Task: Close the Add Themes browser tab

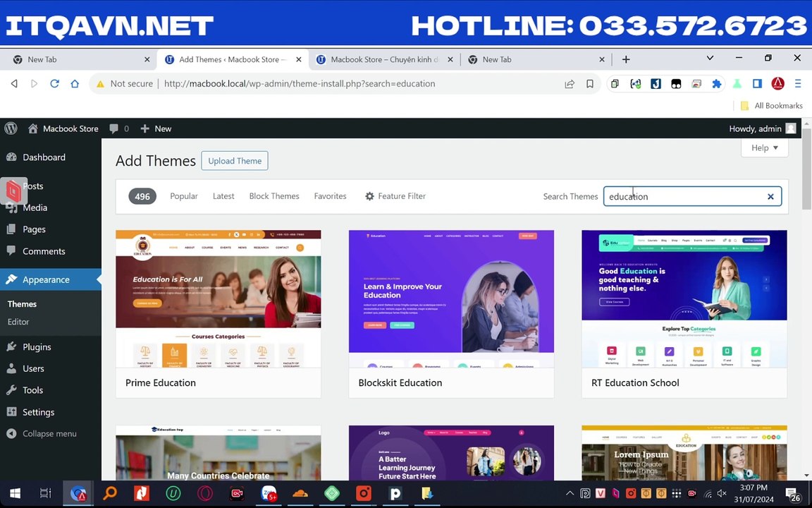Action: coord(299,59)
